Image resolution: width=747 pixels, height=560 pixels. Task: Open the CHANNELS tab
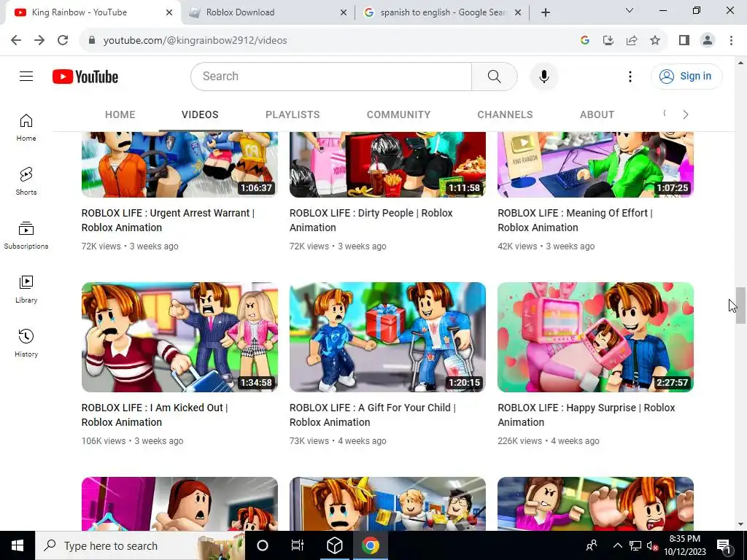click(505, 114)
